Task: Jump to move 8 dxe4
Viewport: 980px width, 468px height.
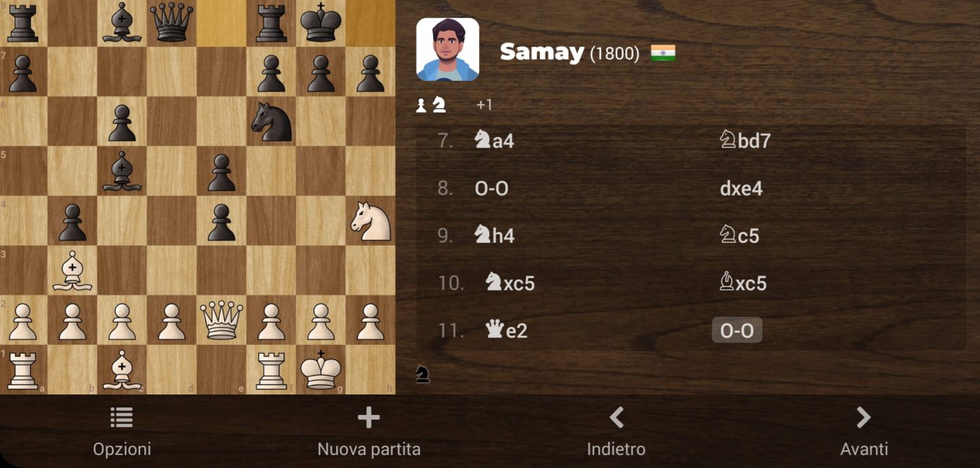Action: click(x=741, y=188)
